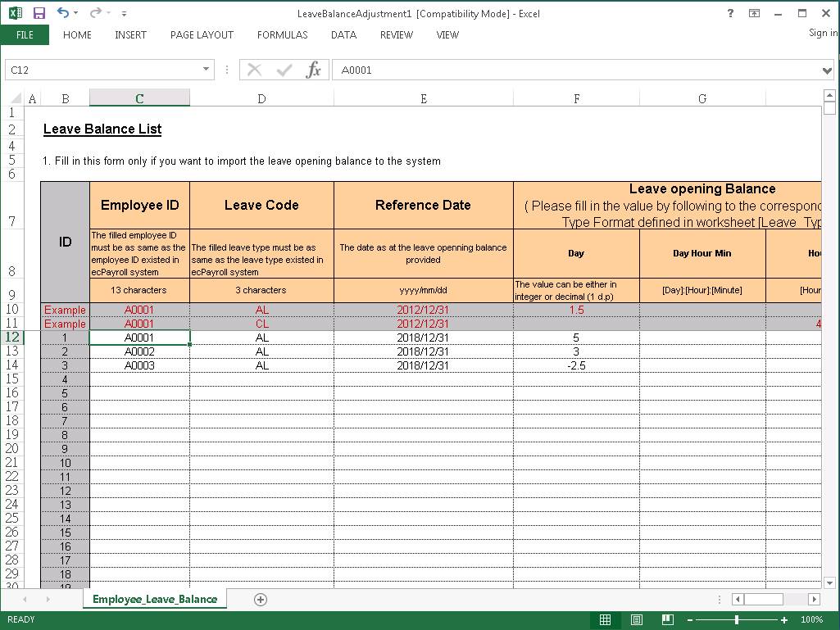840x630 pixels.
Task: Click vertical scrollbar down arrow
Action: [830, 582]
